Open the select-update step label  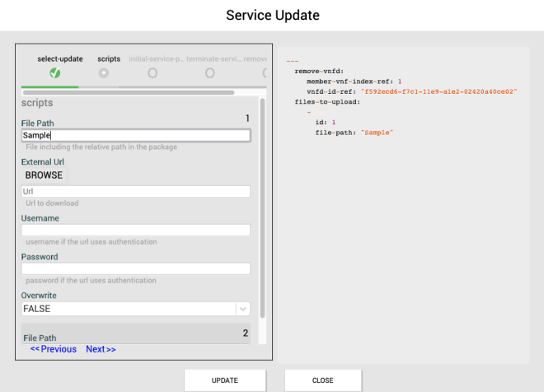[60, 59]
